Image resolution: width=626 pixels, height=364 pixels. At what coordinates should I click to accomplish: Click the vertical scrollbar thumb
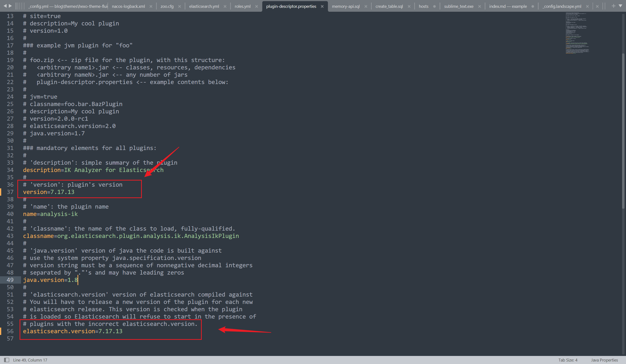[623, 131]
